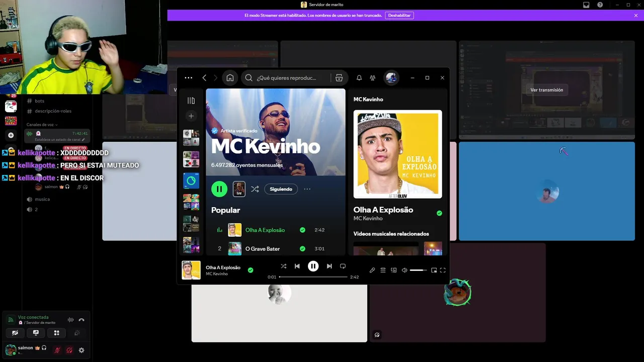Image resolution: width=644 pixels, height=362 pixels.
Task: Open Olha A Explosão title link in right panel
Action: tap(383, 210)
